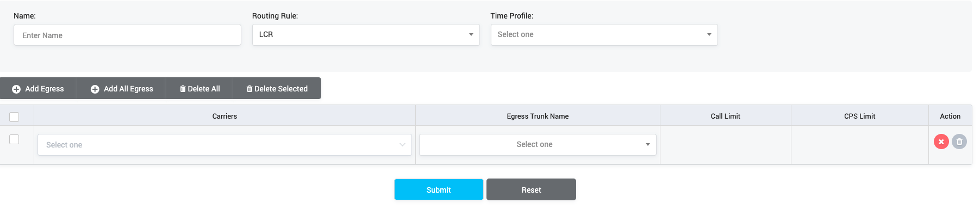Submit the form with the Submit button
The image size is (980, 209).
[439, 189]
